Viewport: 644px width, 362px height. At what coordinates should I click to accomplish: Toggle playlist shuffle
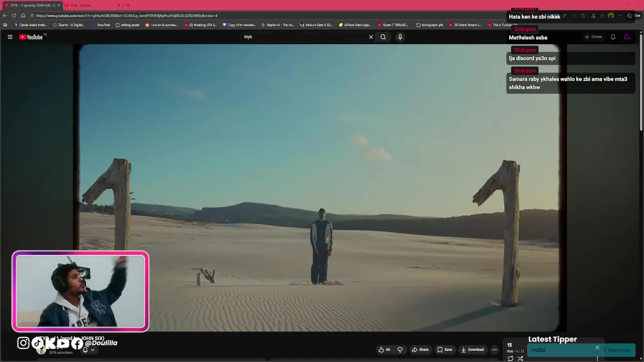[520, 358]
